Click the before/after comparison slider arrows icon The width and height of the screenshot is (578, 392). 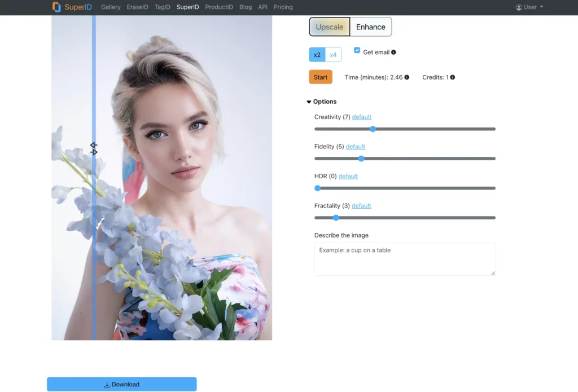pyautogui.click(x=93, y=148)
